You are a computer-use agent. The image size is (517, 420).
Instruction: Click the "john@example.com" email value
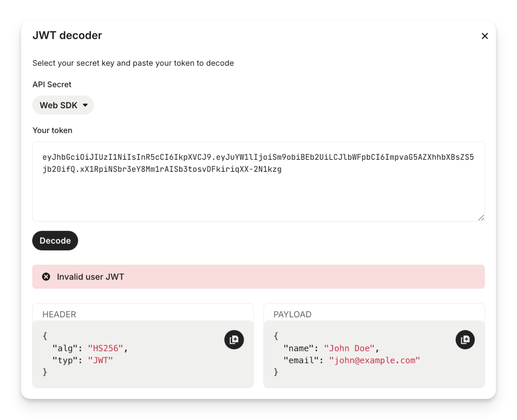pyautogui.click(x=374, y=360)
